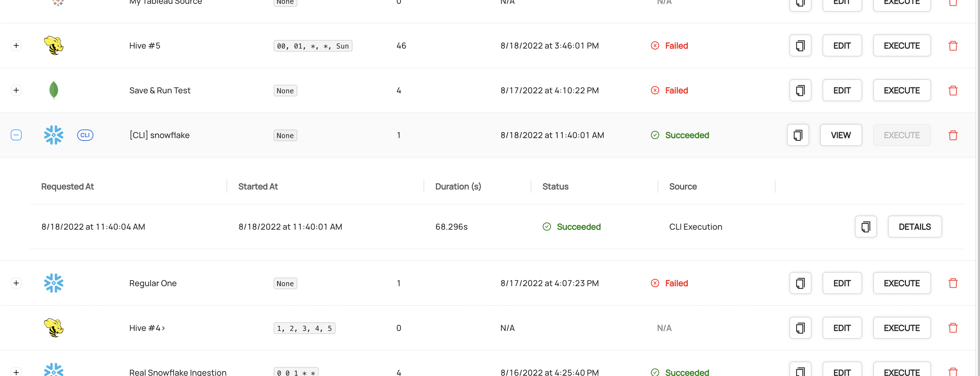This screenshot has height=376, width=980.
Task: Click the Requested At column header
Action: coord(67,186)
